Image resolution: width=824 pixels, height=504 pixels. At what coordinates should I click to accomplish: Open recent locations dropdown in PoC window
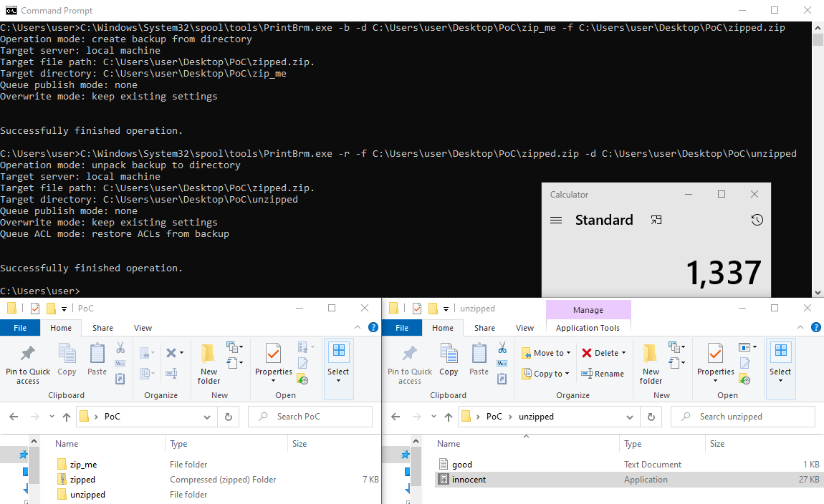point(52,417)
